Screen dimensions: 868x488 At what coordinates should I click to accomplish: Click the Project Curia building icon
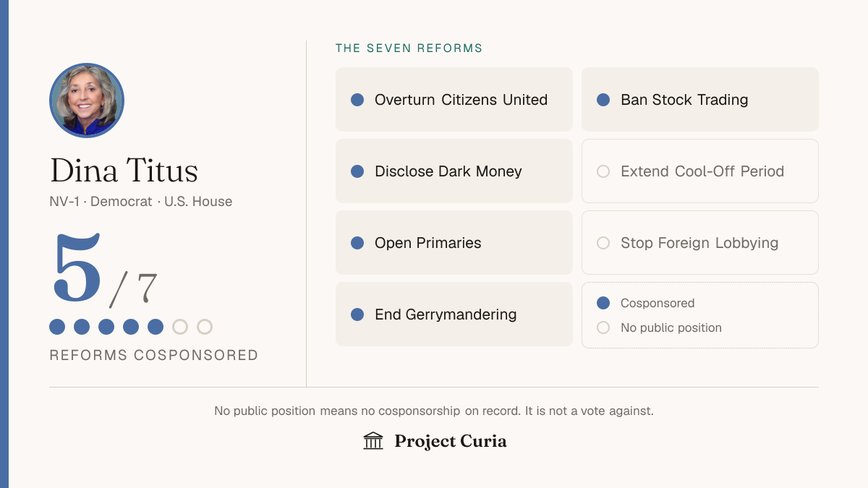pos(373,441)
